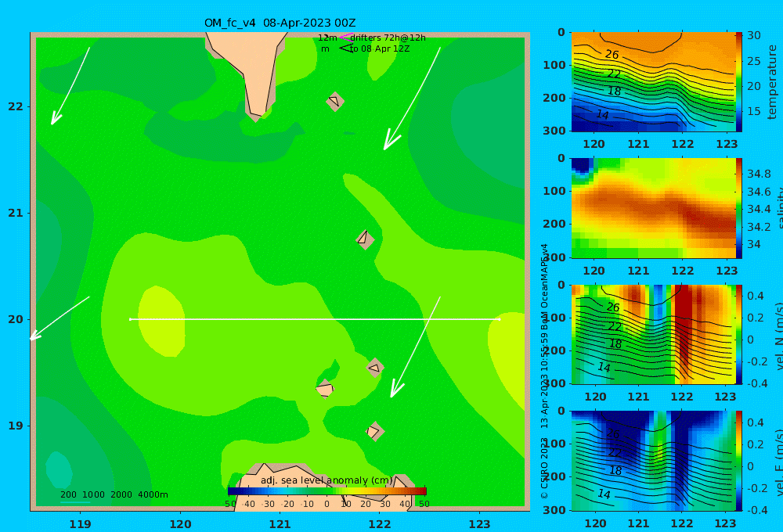Click latitude label 20 on main map
Image resolution: width=783 pixels, height=532 pixels.
[x=16, y=319]
